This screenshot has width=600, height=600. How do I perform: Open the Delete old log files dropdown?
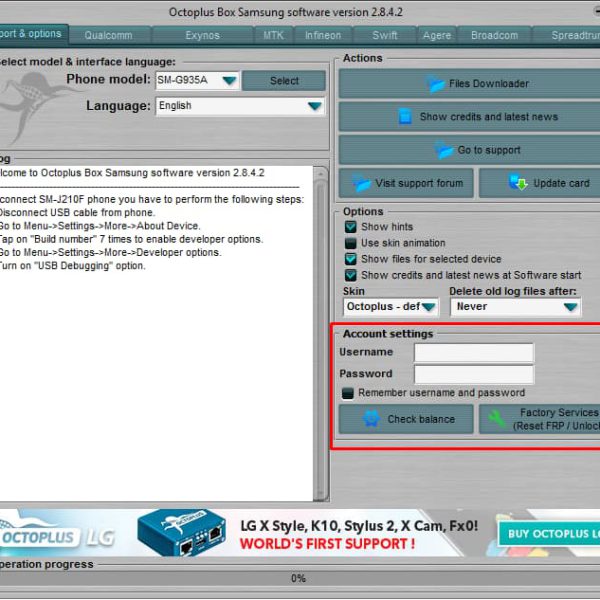point(570,307)
